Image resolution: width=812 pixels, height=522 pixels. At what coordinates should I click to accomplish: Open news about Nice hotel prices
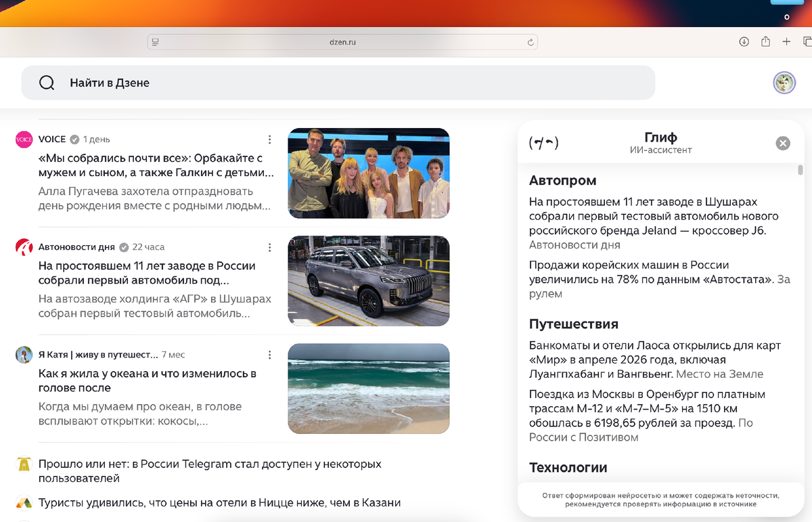(x=220, y=503)
